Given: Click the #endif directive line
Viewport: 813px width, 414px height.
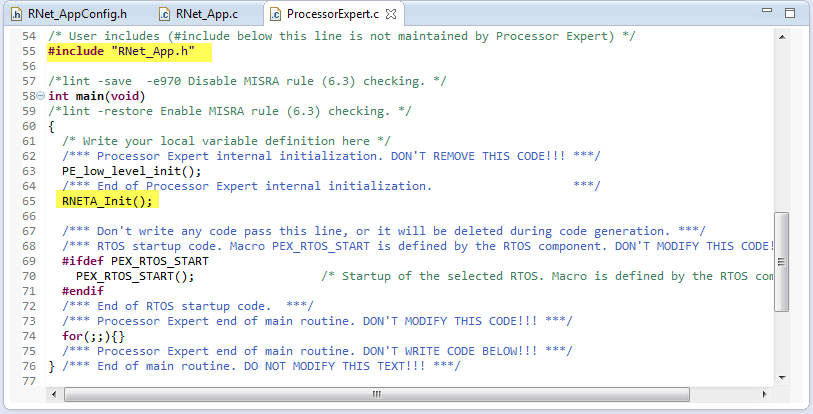Looking at the screenshot, I should pyautogui.click(x=81, y=291).
